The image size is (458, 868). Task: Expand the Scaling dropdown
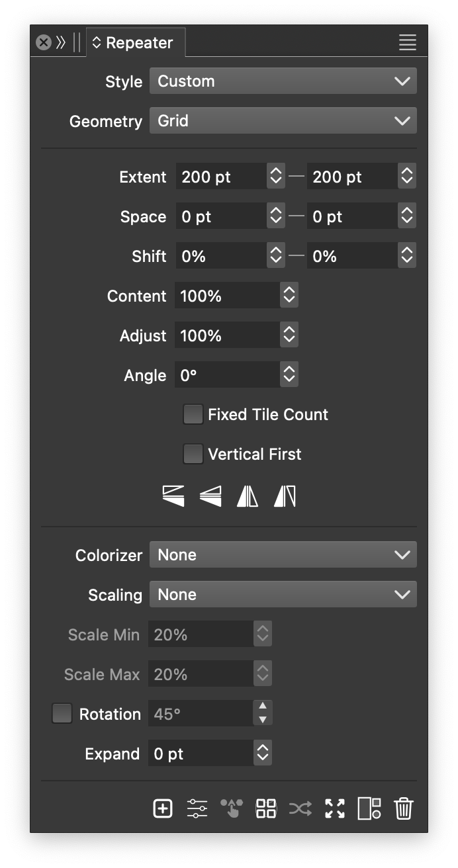[x=283, y=595]
